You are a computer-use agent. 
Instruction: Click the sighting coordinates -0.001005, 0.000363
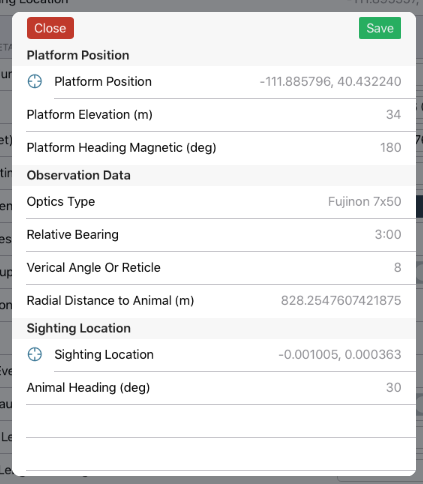point(340,354)
